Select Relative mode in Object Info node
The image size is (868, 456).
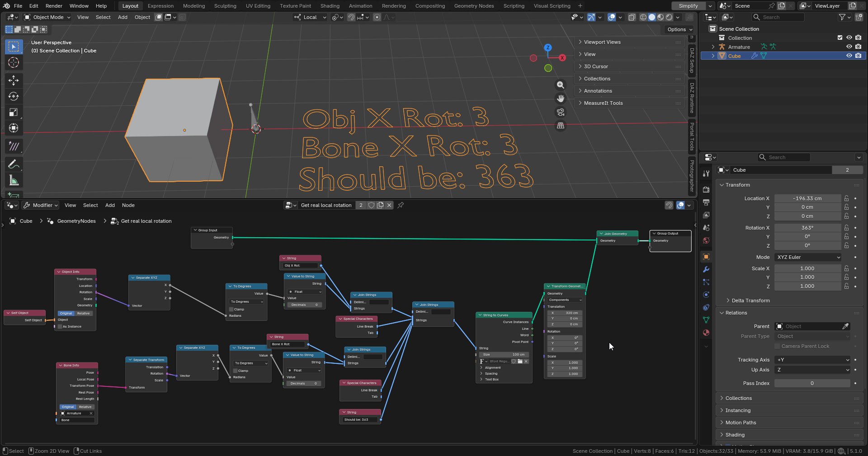pos(83,313)
